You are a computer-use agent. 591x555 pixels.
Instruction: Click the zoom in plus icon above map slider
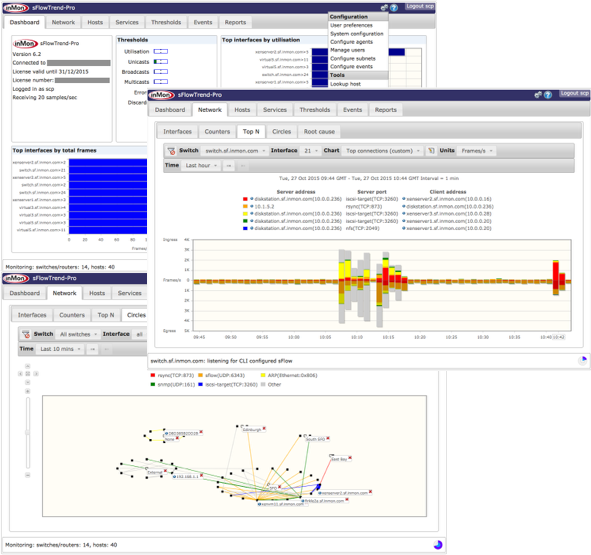[28, 391]
